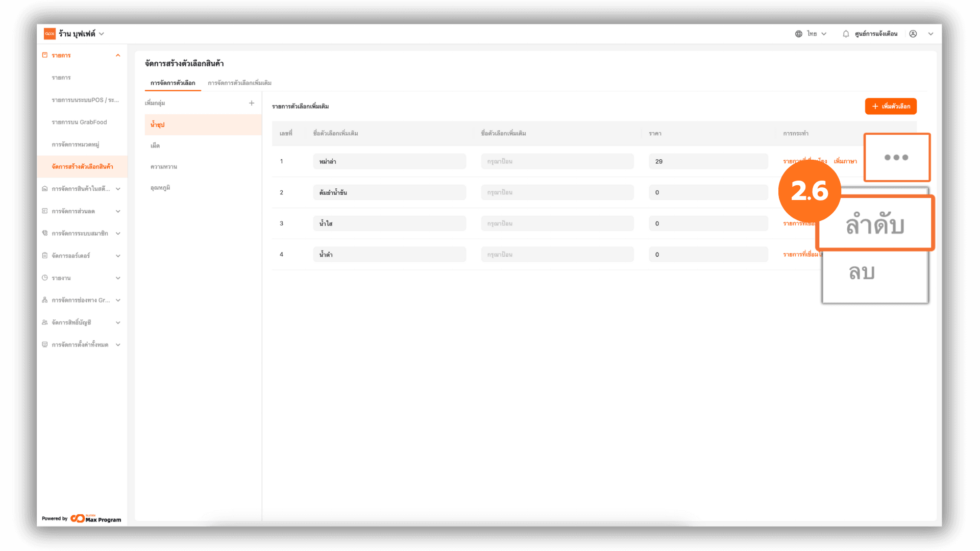Collapse the รายการ sidebar section
This screenshot has height=551, width=980.
point(118,55)
